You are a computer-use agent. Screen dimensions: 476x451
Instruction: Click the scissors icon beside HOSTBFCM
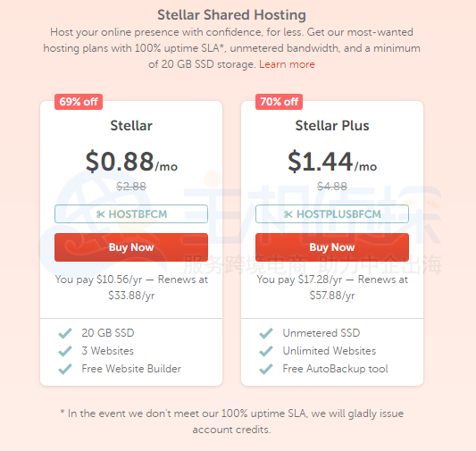(x=101, y=214)
